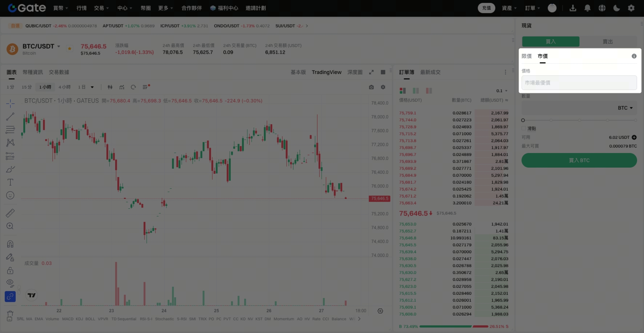
Task: Toggle BTC/USDT favorite star
Action: click(x=70, y=48)
